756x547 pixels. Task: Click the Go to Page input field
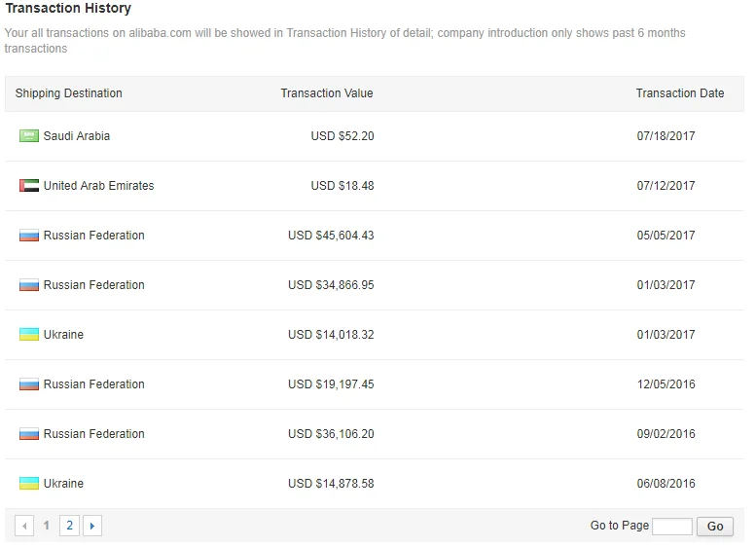(x=671, y=527)
